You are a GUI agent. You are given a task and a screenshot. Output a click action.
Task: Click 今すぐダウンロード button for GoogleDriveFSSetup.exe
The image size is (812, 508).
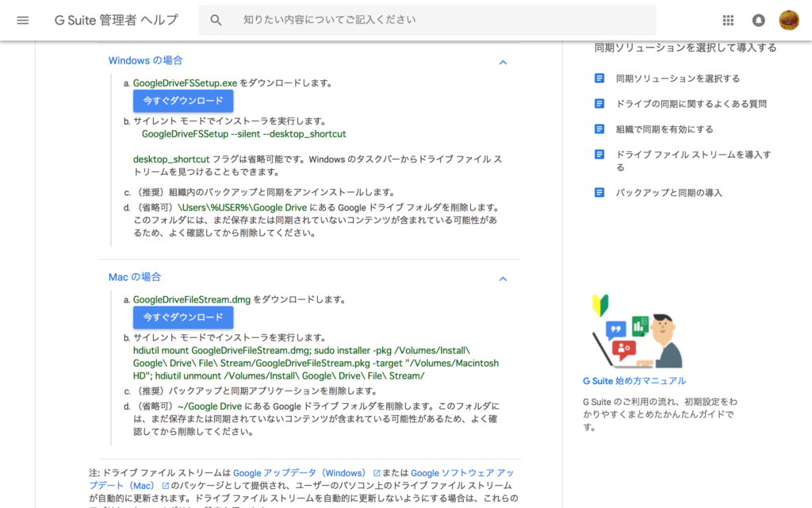(183, 101)
